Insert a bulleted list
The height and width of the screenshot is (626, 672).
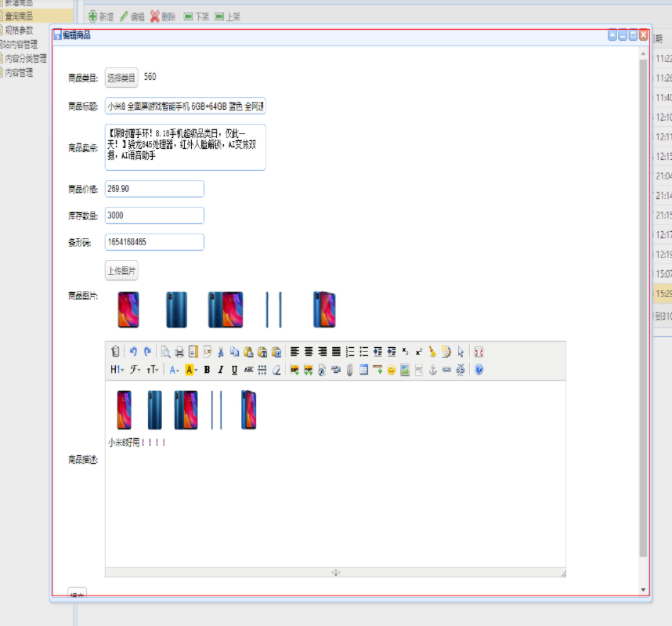coord(364,352)
